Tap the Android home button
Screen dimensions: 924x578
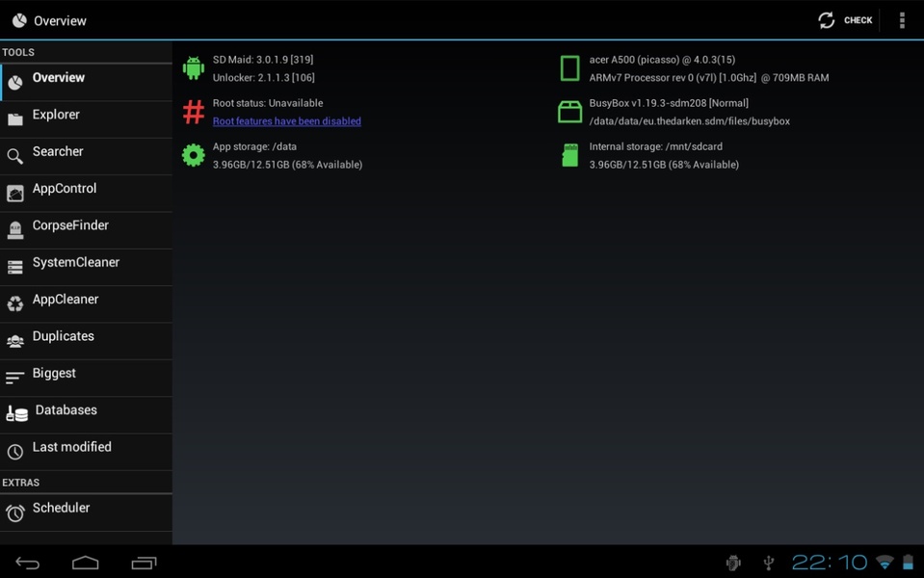click(x=86, y=563)
